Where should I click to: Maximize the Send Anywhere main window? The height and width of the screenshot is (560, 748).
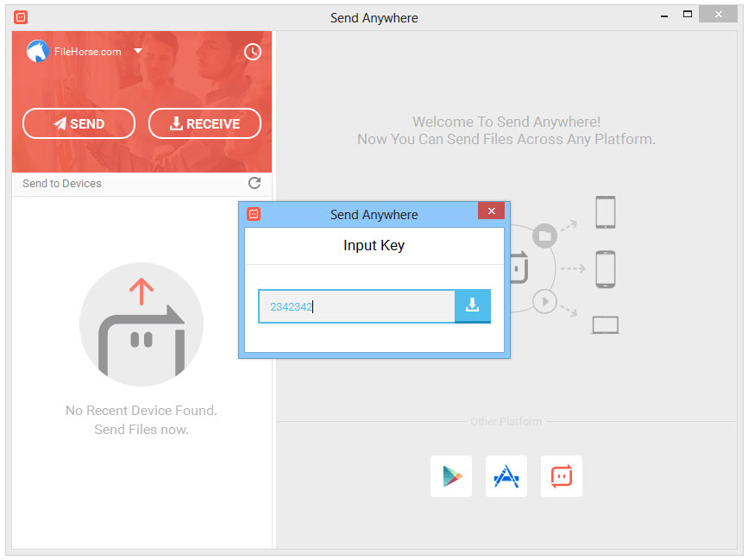pyautogui.click(x=688, y=14)
